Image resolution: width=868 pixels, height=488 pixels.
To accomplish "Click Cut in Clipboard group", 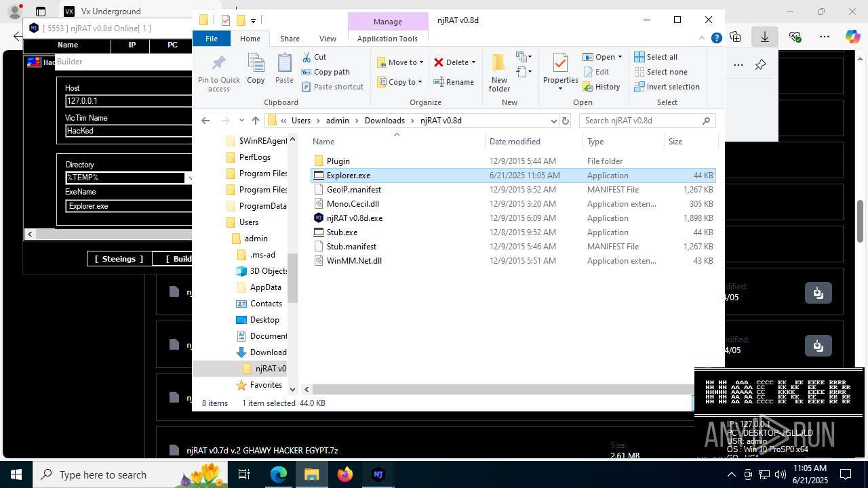I will coord(314,57).
